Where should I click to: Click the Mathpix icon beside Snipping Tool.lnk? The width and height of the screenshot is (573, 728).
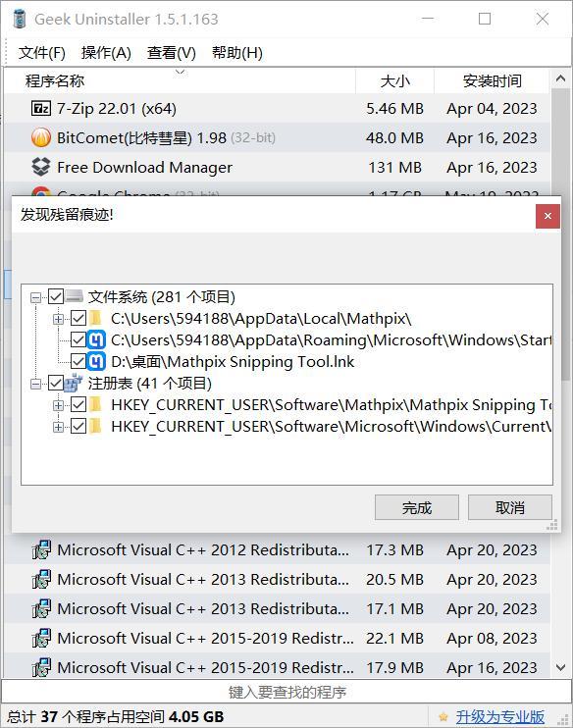tap(96, 362)
